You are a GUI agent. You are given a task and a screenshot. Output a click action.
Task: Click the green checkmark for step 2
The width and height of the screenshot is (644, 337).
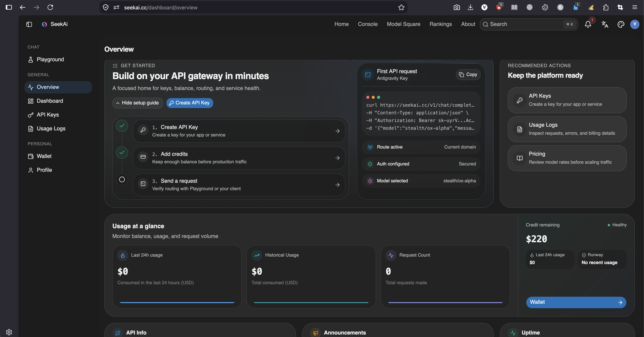coord(122,153)
